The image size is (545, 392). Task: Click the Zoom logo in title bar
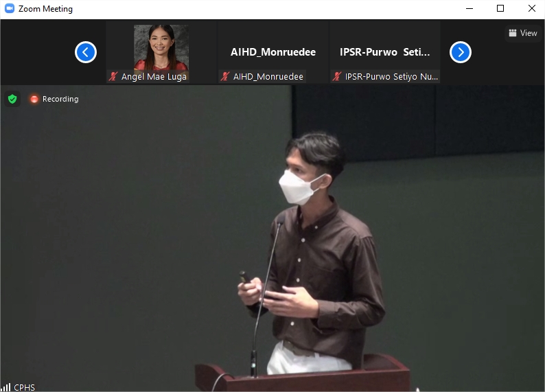pyautogui.click(x=9, y=9)
